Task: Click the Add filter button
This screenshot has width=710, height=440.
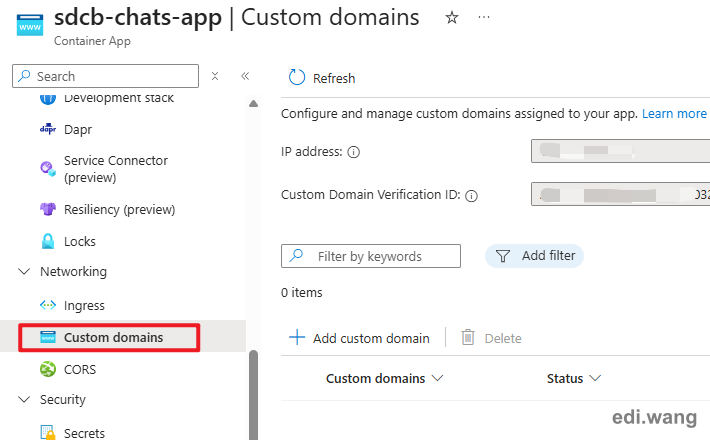Action: pos(534,256)
